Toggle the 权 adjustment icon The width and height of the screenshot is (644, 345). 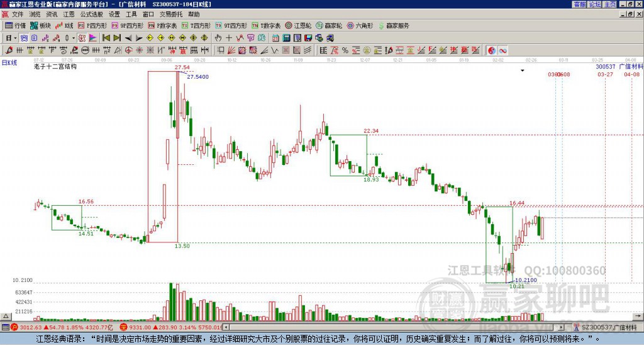[x=82, y=38]
